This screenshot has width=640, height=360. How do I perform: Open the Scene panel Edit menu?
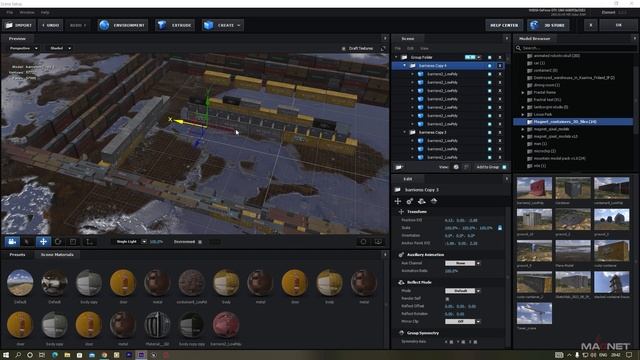(x=410, y=48)
